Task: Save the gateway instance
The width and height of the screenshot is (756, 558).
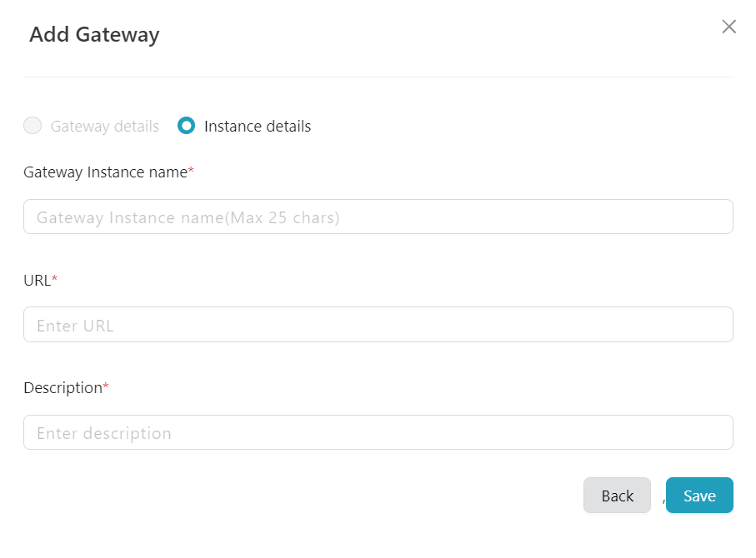Action: tap(699, 496)
